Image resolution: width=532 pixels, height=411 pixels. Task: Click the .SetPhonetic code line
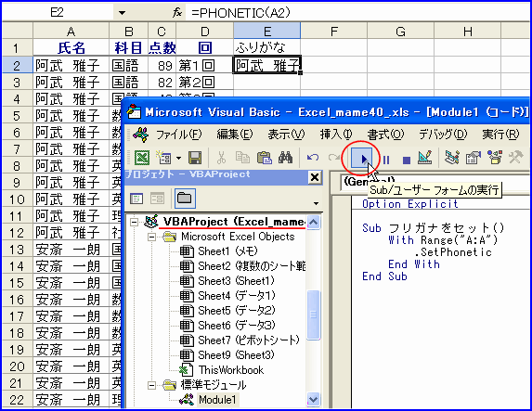pos(452,252)
